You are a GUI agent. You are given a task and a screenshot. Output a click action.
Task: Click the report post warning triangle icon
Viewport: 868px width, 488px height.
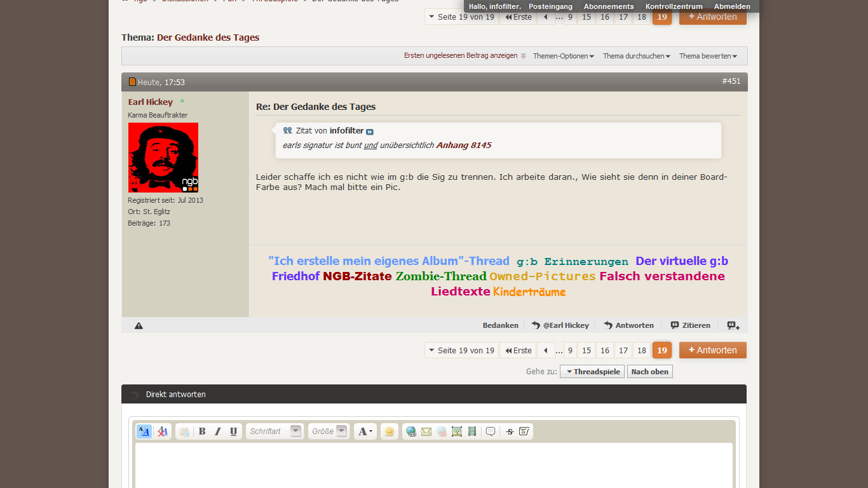pyautogui.click(x=139, y=325)
